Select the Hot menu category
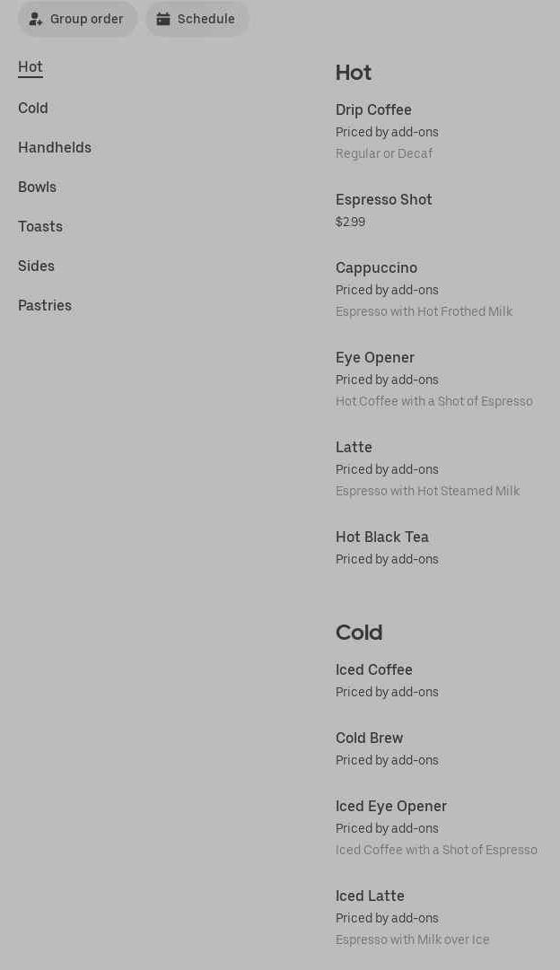This screenshot has height=970, width=560. pos(31,67)
